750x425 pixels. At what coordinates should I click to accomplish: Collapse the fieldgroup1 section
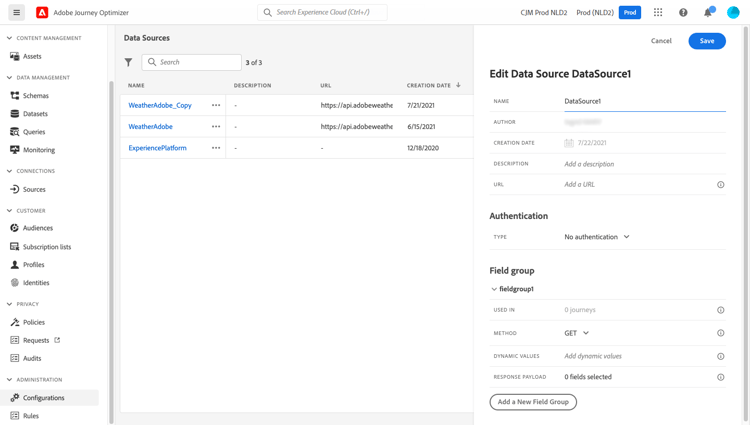pos(494,289)
